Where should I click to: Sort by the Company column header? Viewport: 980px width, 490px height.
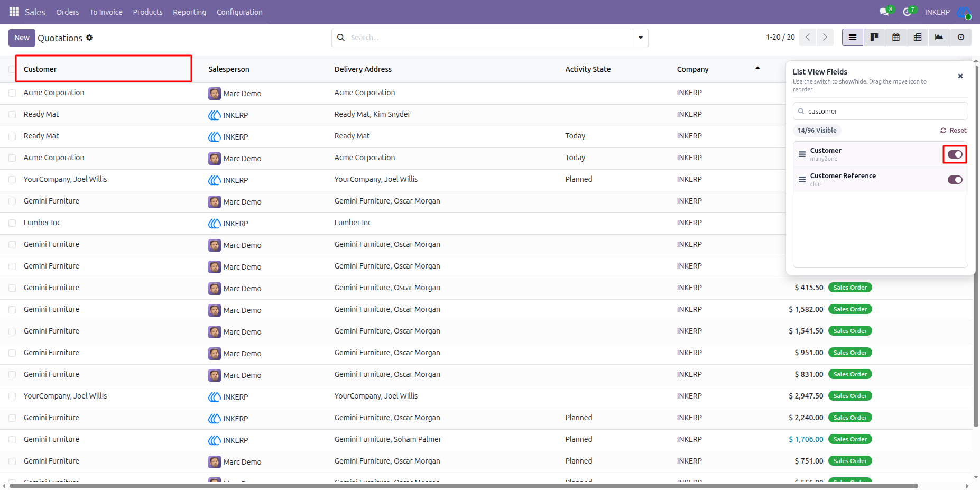pos(692,69)
